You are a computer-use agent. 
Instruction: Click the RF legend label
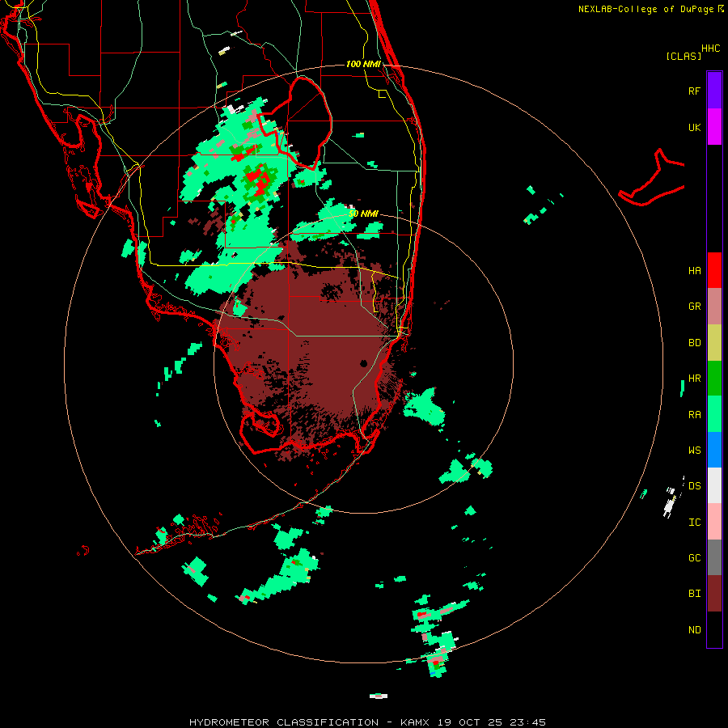coord(694,91)
